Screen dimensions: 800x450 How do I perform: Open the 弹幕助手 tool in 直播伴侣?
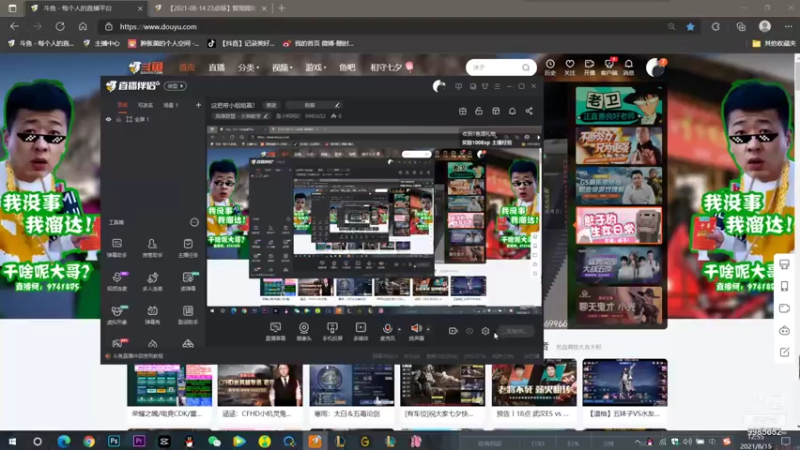[x=117, y=247]
